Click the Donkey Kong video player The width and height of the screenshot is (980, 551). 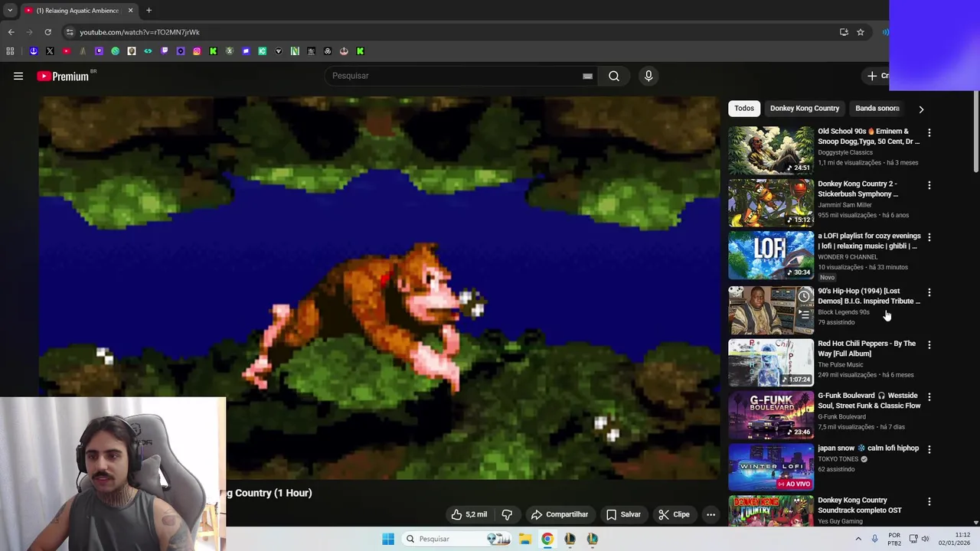[x=379, y=288]
